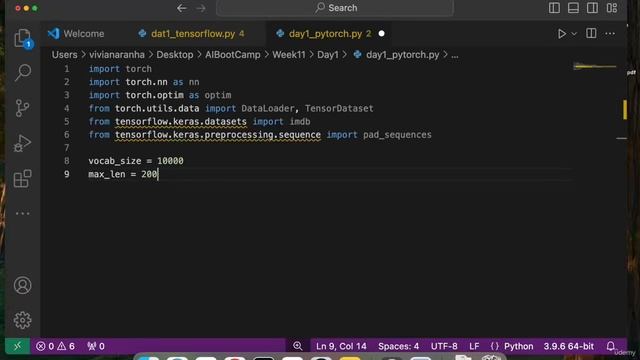This screenshot has height=360, width=640.
Task: Open the Run and Debug view
Action: (22, 143)
